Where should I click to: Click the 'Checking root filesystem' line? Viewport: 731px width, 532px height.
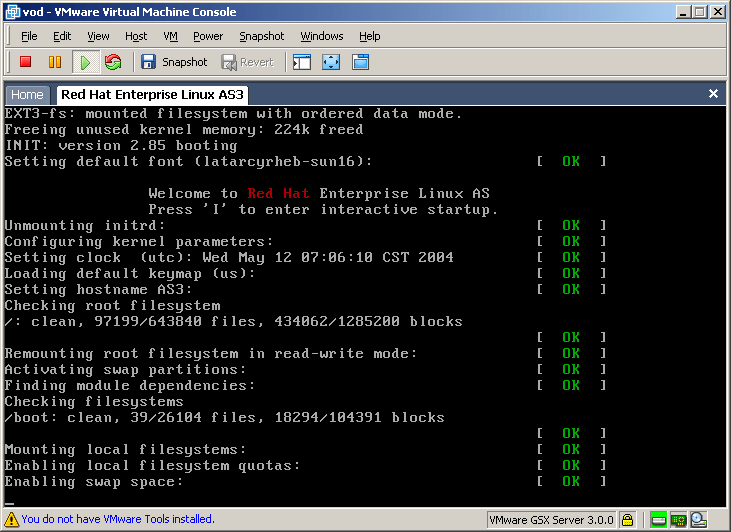(x=112, y=306)
